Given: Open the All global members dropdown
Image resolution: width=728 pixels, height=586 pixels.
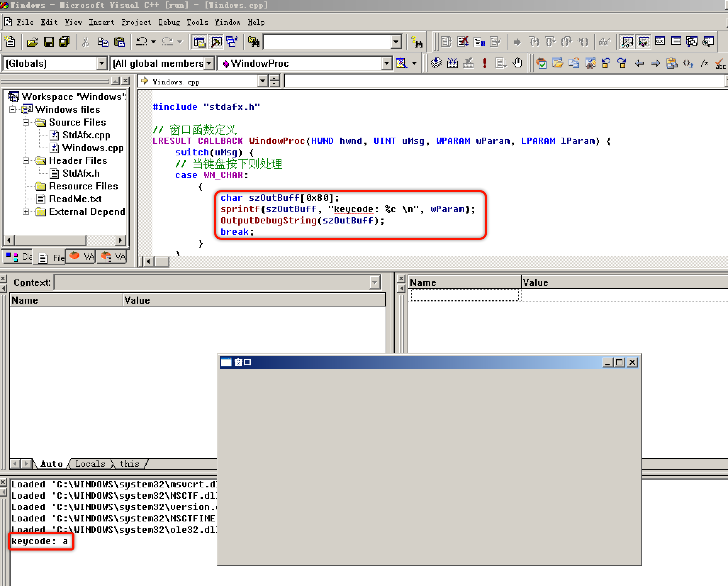Looking at the screenshot, I should coord(209,63).
